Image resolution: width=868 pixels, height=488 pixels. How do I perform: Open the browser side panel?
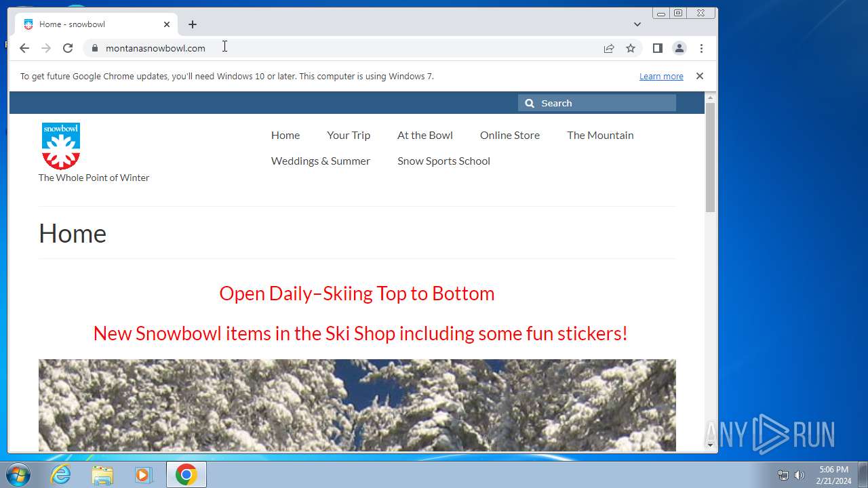coord(657,48)
